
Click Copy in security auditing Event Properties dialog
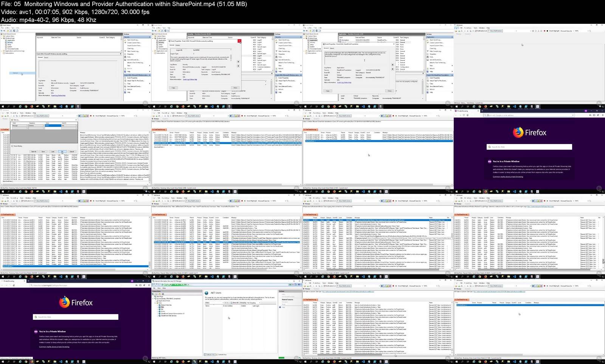pos(174,88)
